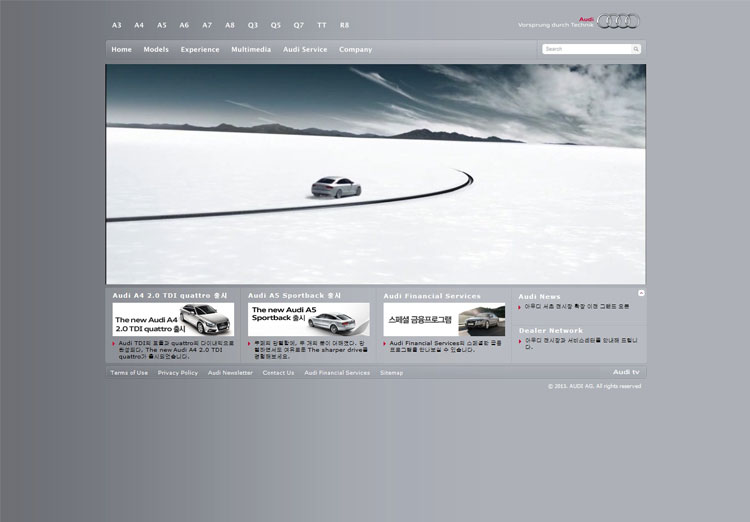
Task: Open the Multimedia menu
Action: [x=251, y=49]
